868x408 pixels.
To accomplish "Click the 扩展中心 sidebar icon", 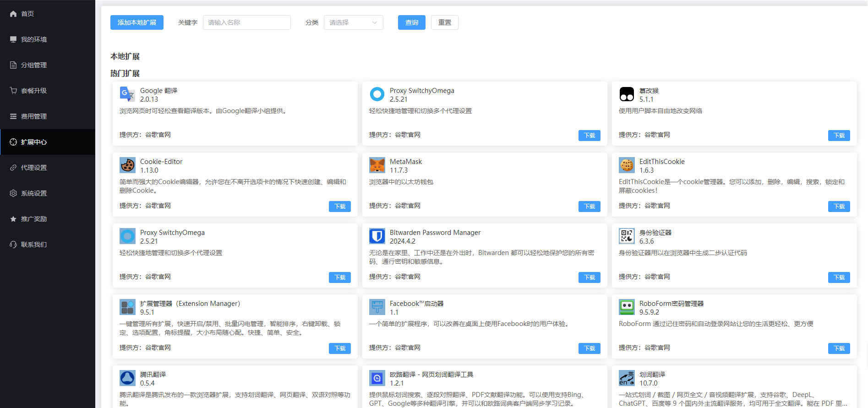I will (x=13, y=142).
